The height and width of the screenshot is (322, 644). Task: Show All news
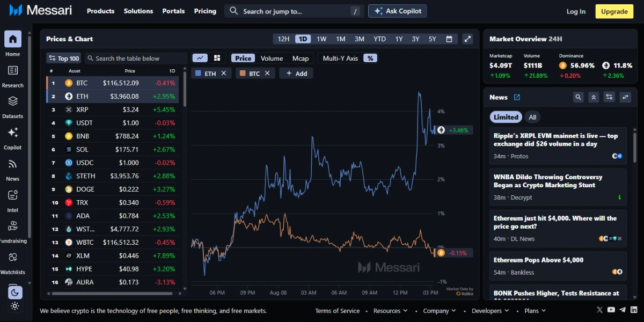coord(532,117)
